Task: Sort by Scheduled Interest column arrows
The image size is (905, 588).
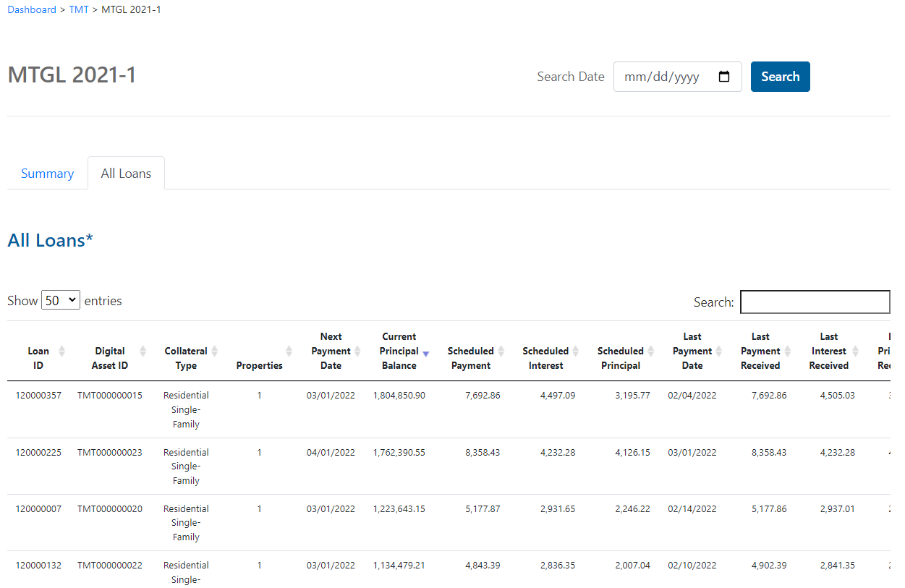Action: pos(576,351)
